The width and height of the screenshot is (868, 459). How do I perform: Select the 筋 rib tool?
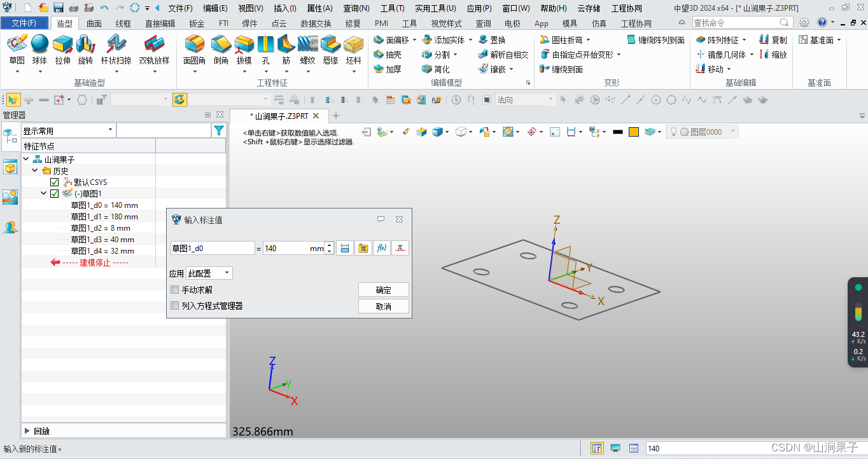point(286,50)
